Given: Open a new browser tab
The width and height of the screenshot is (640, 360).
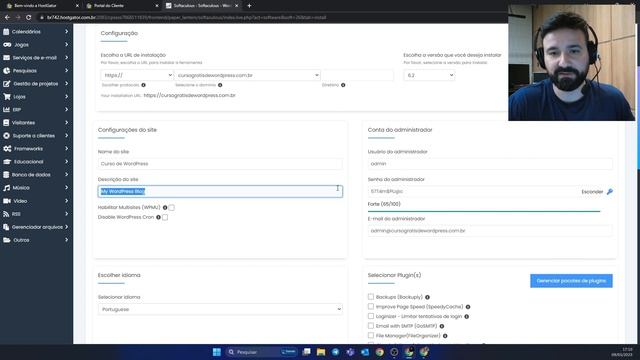Looking at the screenshot, I should coord(249,6).
